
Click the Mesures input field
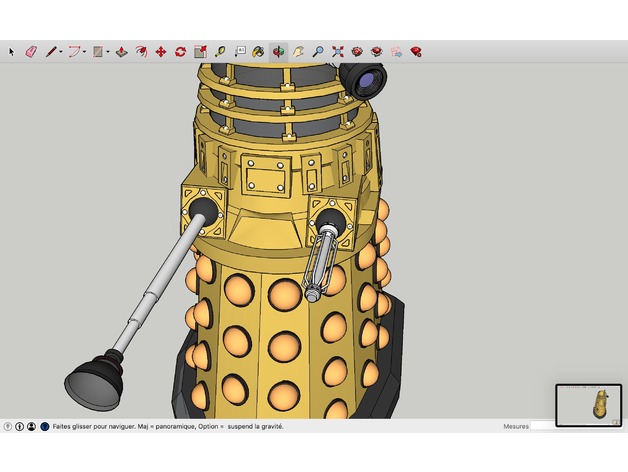[x=543, y=426]
